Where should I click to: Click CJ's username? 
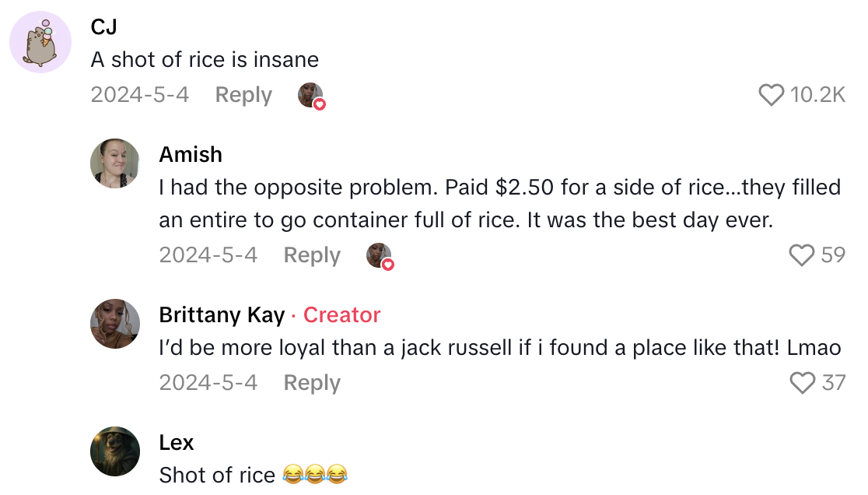pyautogui.click(x=102, y=26)
